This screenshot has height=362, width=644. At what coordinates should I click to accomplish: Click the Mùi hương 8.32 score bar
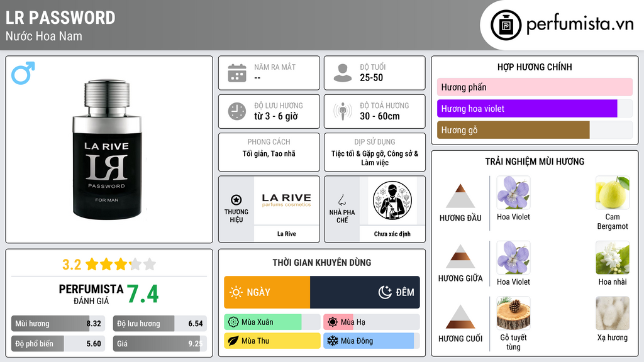coord(58,324)
